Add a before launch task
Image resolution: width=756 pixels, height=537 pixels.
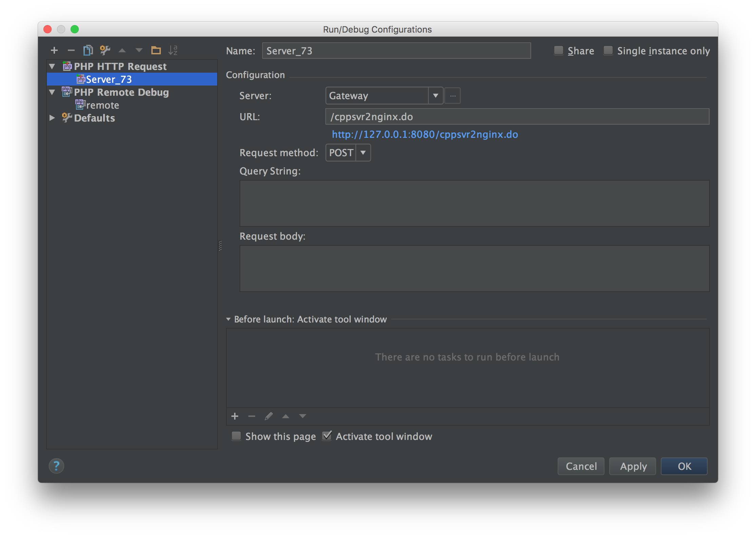(x=234, y=416)
